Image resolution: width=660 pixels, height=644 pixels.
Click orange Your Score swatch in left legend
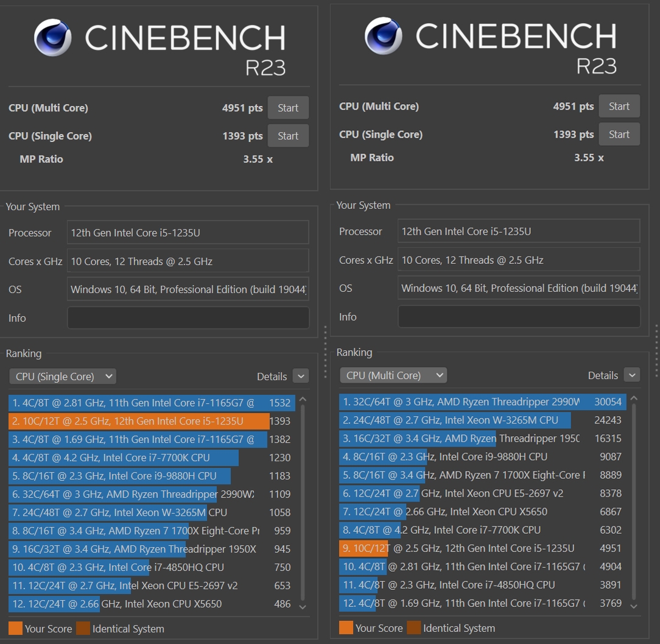click(16, 628)
